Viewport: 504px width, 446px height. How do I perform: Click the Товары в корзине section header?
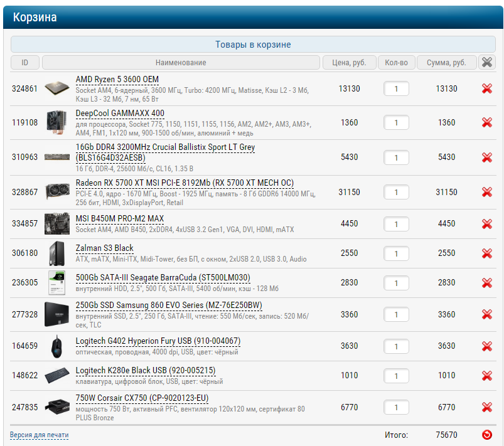point(253,45)
